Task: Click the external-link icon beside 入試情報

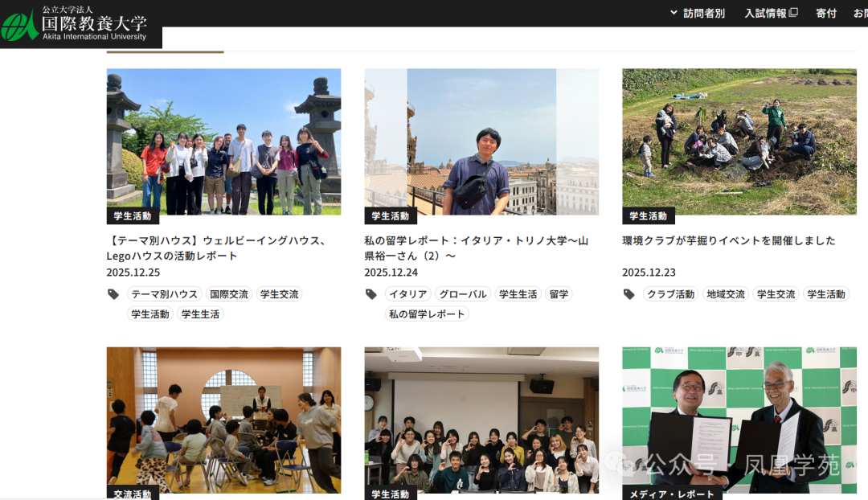Action: (x=794, y=13)
